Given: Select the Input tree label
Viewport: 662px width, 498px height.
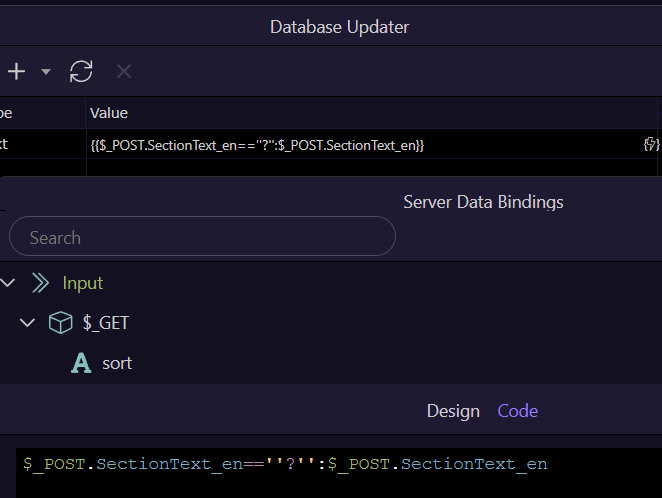Looking at the screenshot, I should coord(83,283).
